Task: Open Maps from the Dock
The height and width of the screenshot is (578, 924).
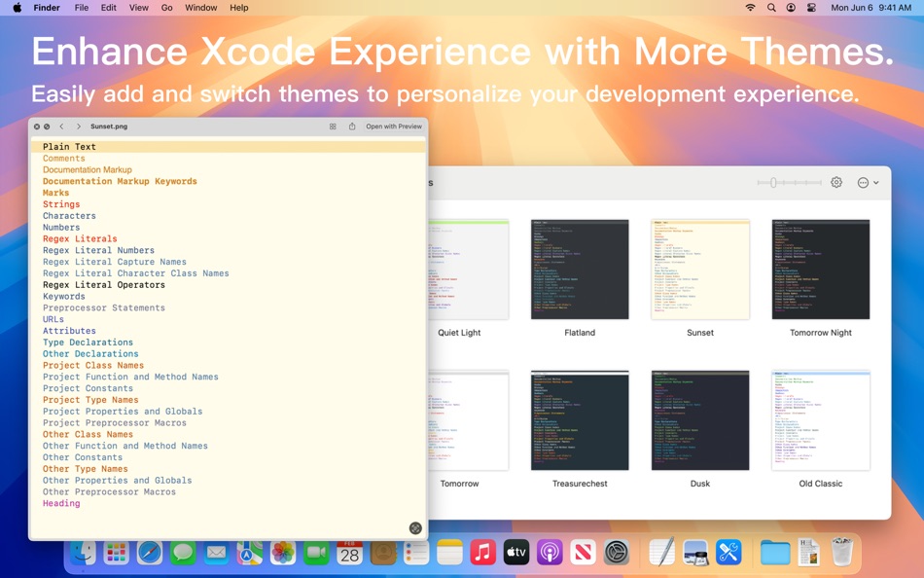Action: pos(250,553)
